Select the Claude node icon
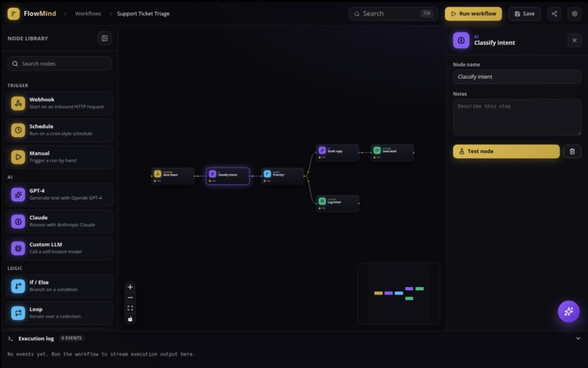The image size is (588, 368). tap(18, 222)
